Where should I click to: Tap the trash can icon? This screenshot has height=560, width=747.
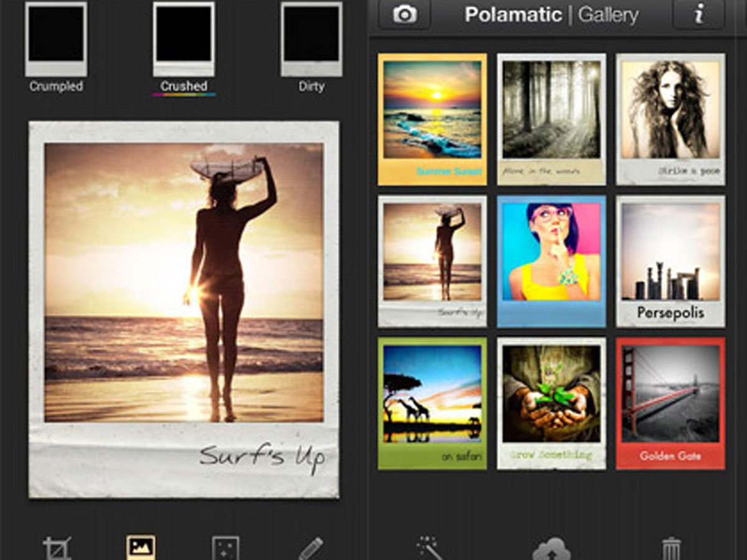(671, 549)
